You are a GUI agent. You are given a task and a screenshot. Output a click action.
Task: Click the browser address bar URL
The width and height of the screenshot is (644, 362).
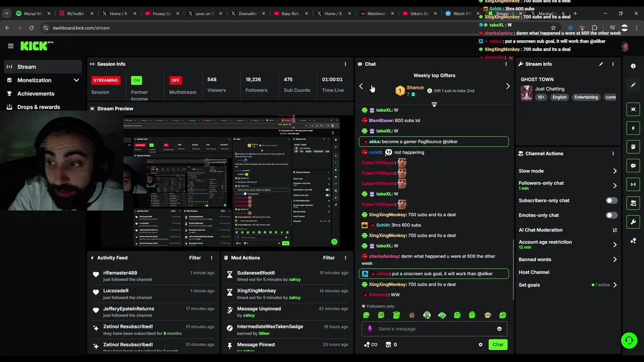click(81, 28)
